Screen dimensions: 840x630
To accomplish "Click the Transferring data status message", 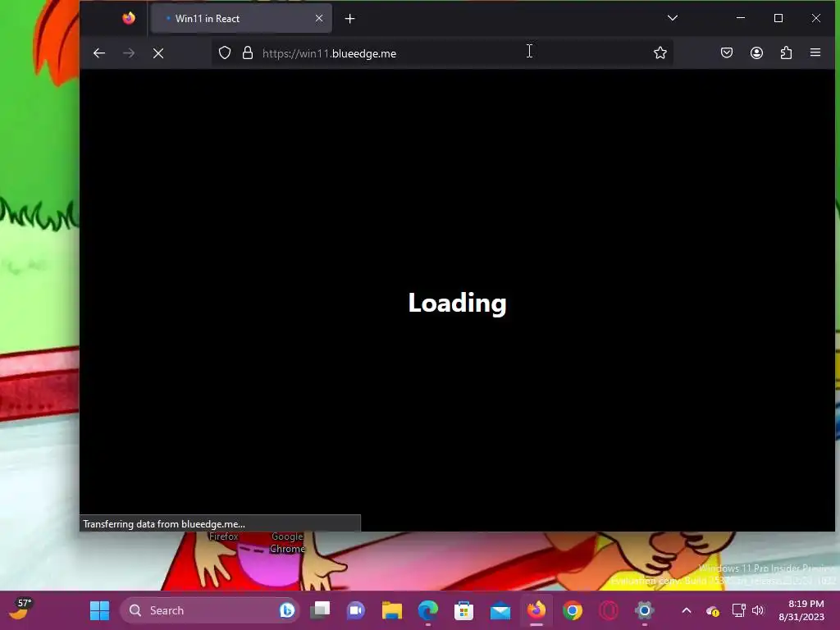I will tap(164, 524).
